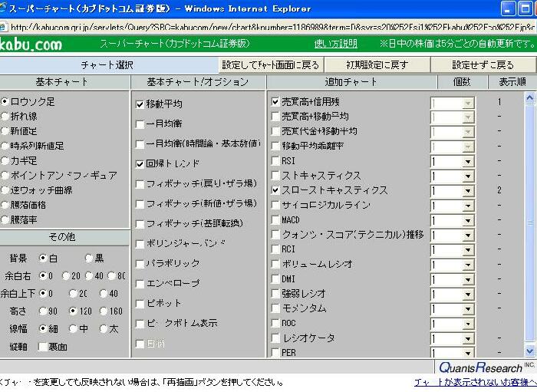Enable 強弱レシオ additional chart

click(275, 293)
